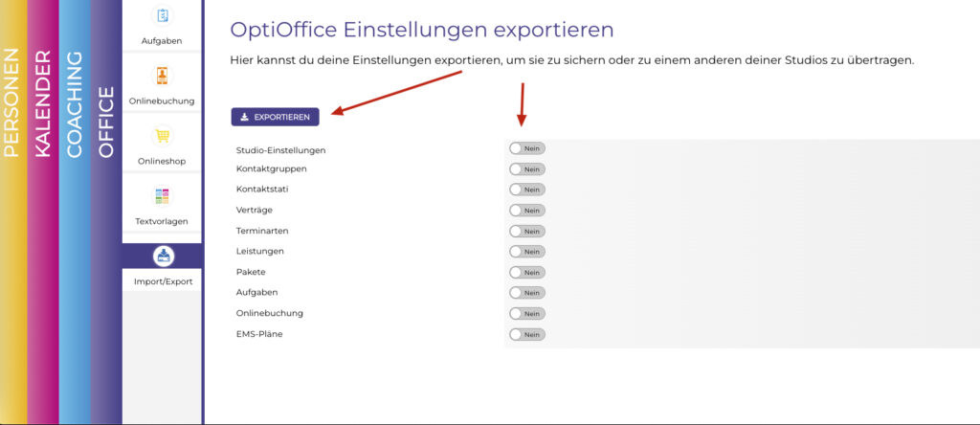Viewport: 980px width, 425px height.
Task: Click the Leistungen row label
Action: point(260,251)
